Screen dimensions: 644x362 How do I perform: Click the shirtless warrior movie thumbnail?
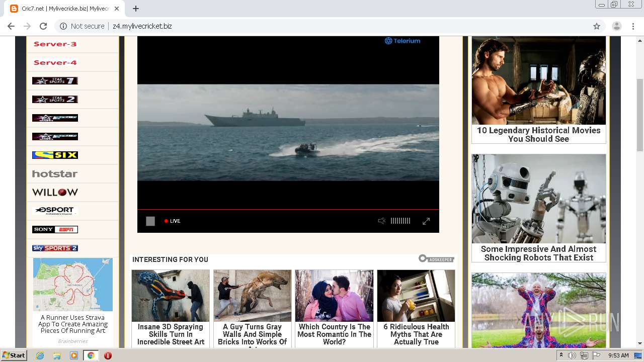(x=539, y=80)
